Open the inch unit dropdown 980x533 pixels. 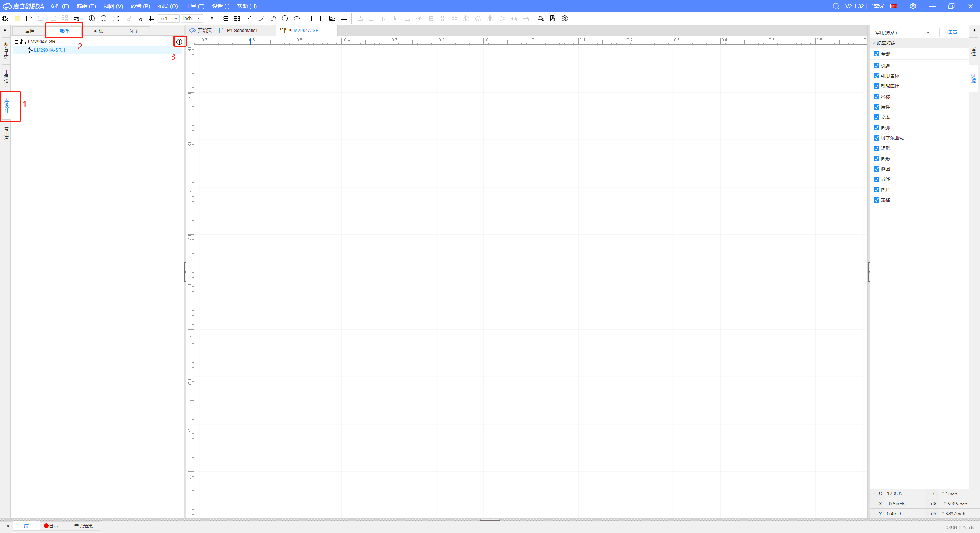click(x=192, y=18)
